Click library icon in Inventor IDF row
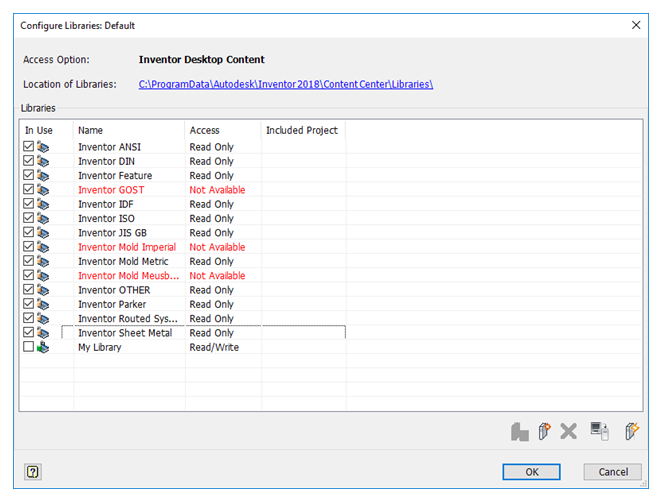The height and width of the screenshot is (499, 661). click(43, 204)
